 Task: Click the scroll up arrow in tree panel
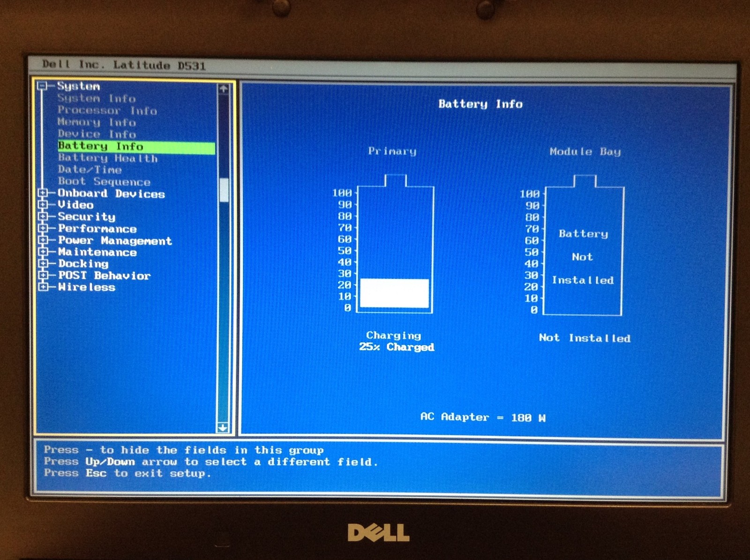coord(224,89)
